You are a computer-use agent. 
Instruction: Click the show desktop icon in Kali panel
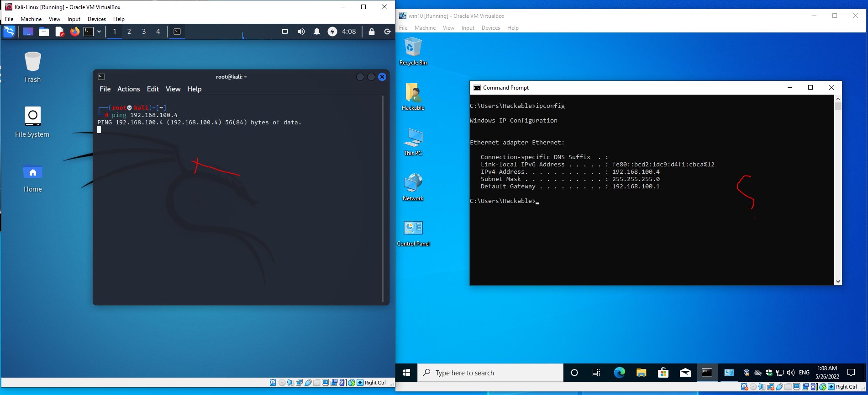[x=28, y=32]
